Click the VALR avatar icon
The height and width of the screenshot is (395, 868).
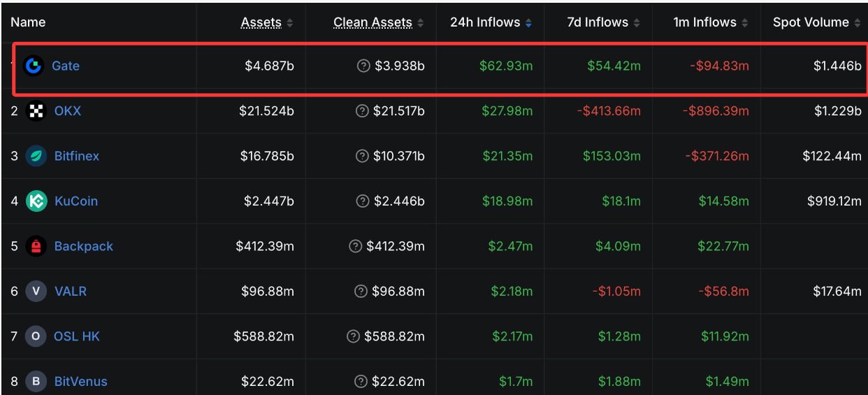(x=36, y=291)
